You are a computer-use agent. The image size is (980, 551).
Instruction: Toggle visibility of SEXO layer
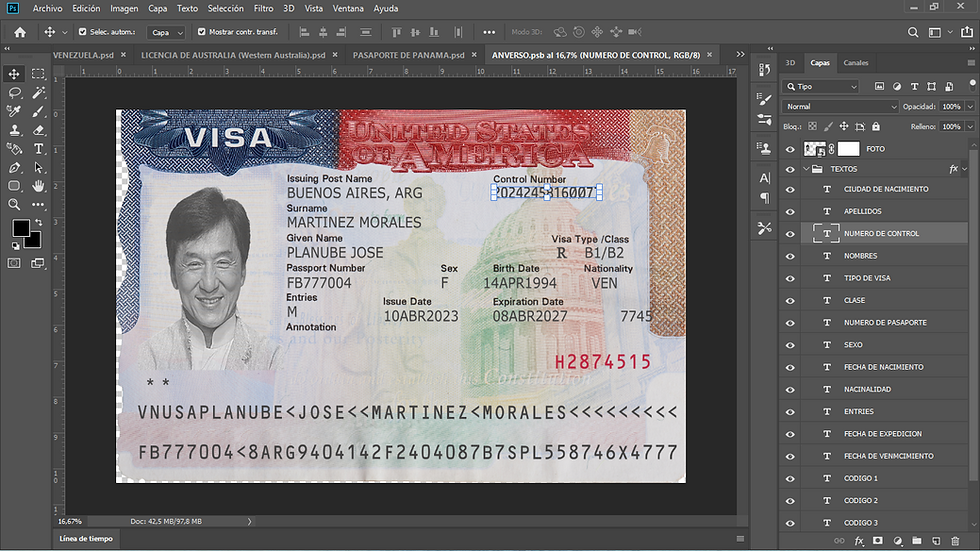point(790,345)
